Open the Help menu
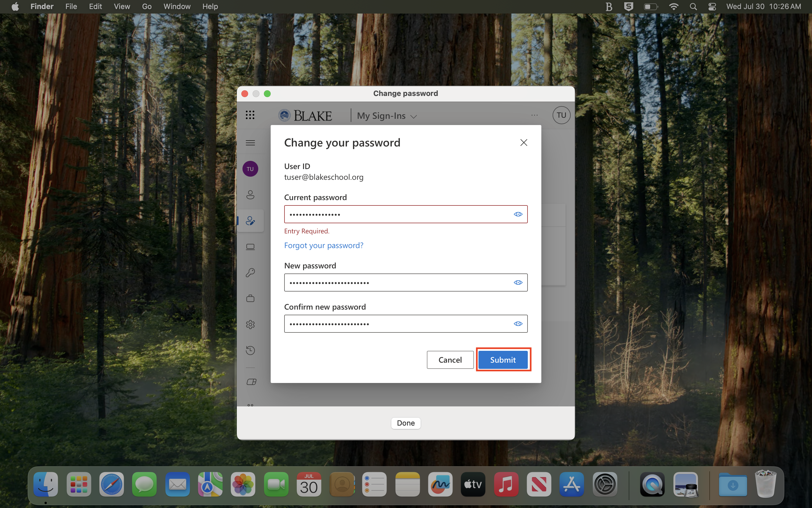This screenshot has height=508, width=812. click(x=210, y=6)
